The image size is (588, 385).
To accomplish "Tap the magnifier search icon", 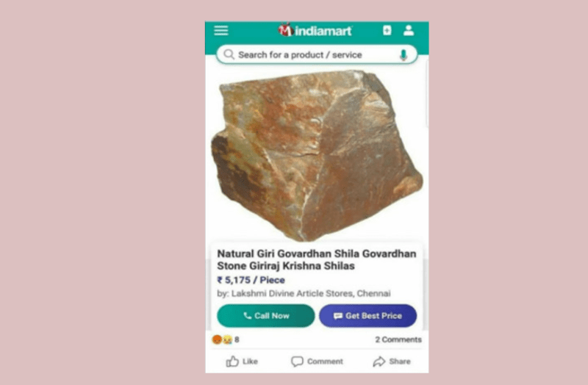I will pyautogui.click(x=229, y=54).
